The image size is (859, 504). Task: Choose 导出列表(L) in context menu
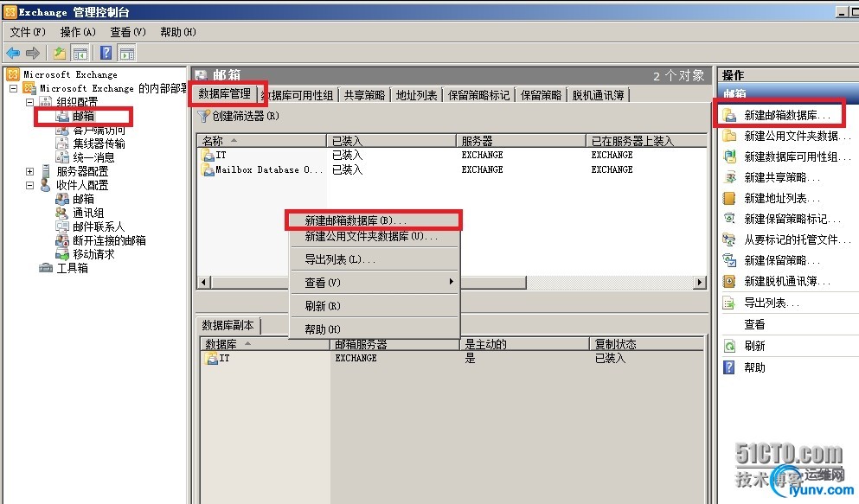click(x=374, y=259)
